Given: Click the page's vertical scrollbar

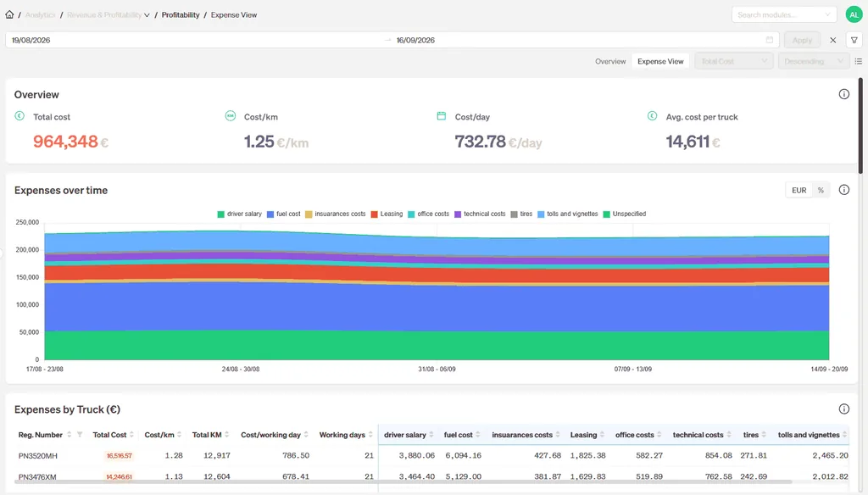Looking at the screenshot, I should tap(861, 125).
